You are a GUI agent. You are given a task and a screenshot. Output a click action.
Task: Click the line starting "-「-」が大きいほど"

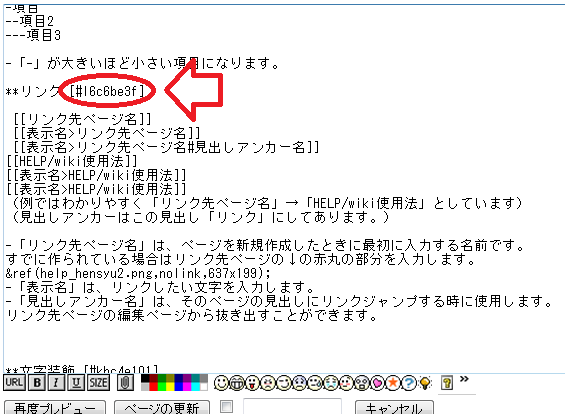tap(143, 63)
